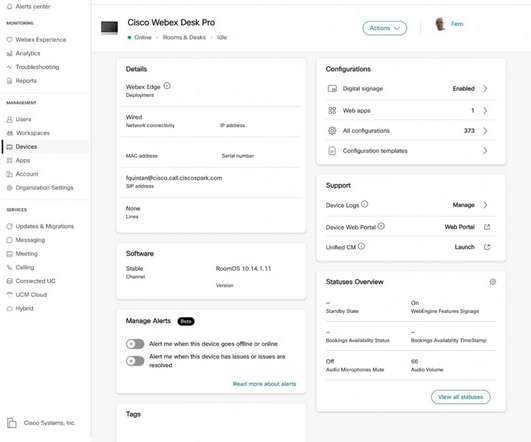Click the Hybrid cloud icon

pos(9,308)
